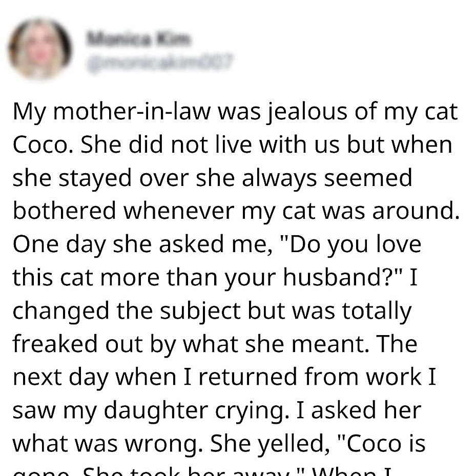Click the word "totally" in the post

click(x=377, y=312)
